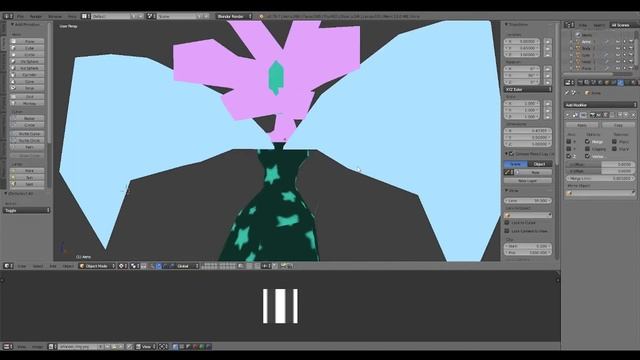Toggle Mirror Axis X checkbox
This screenshot has height=360, width=640.
pos(569,142)
